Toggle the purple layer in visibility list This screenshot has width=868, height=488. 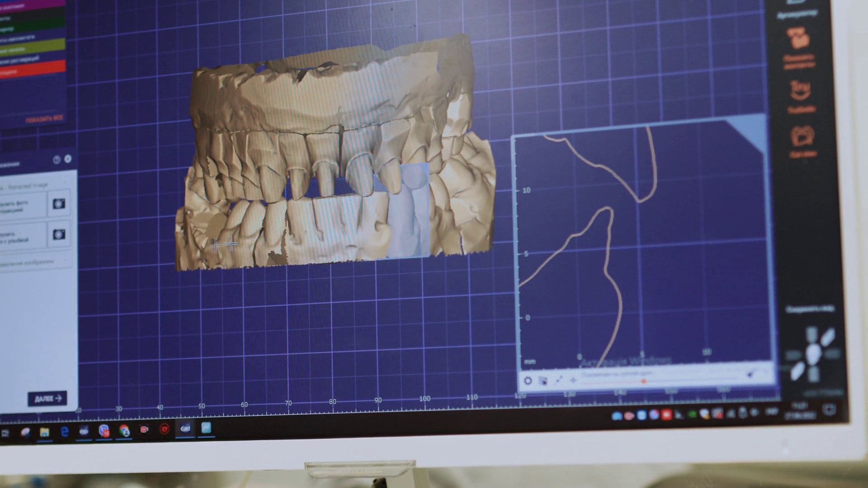coord(32,4)
